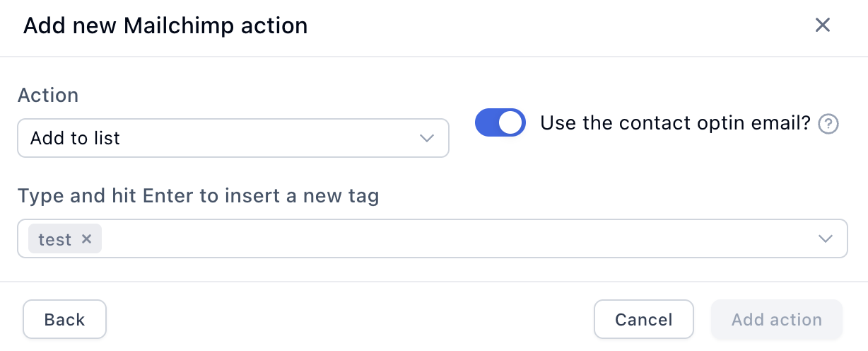Click the help question mark icon
Screen dimensions: 868x351
coord(828,124)
